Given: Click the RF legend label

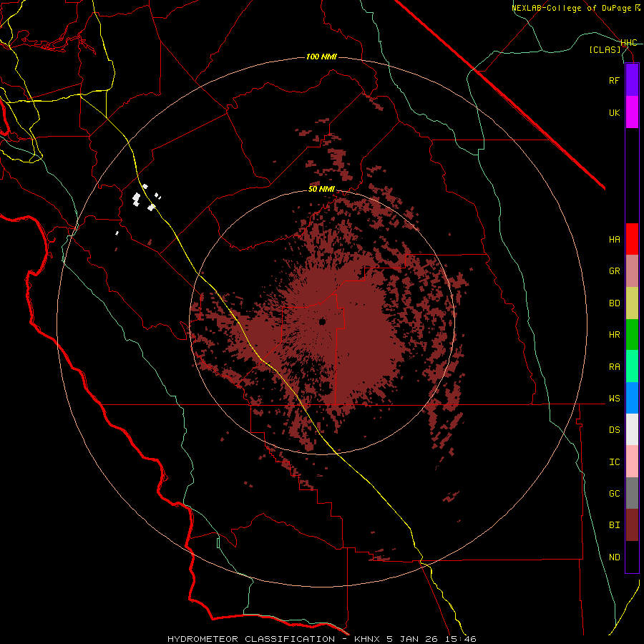Looking at the screenshot, I should pyautogui.click(x=614, y=80).
